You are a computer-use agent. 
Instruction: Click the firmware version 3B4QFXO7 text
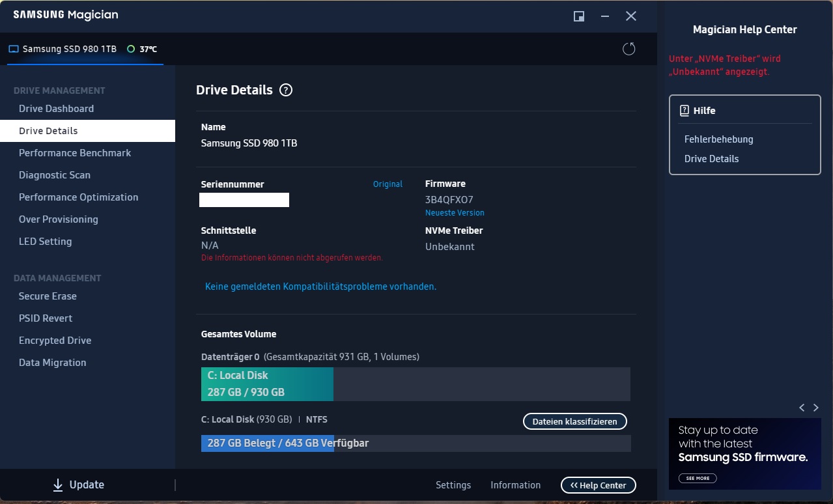(449, 200)
